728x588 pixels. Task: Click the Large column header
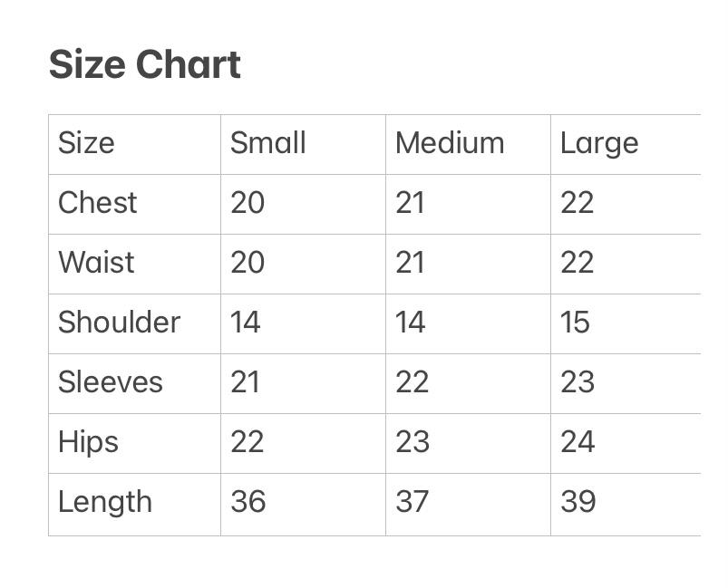click(x=599, y=143)
